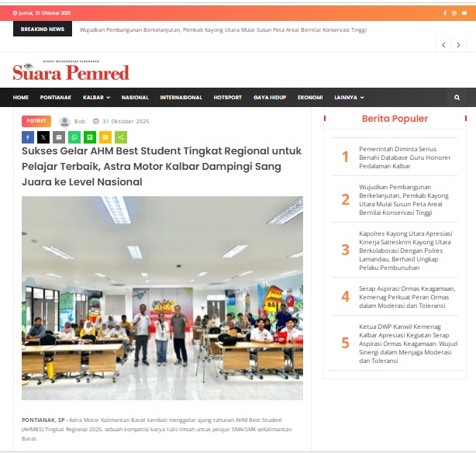Open popular article about Database Guru Honorer

[404, 157]
